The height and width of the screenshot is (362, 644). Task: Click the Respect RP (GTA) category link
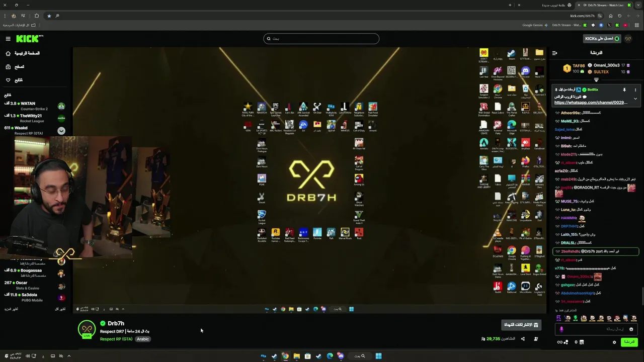[x=116, y=339]
